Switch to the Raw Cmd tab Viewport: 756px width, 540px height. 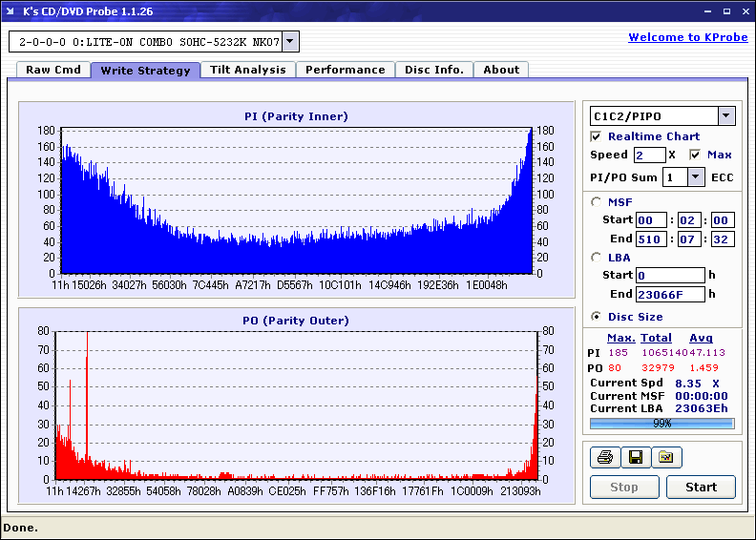point(53,70)
